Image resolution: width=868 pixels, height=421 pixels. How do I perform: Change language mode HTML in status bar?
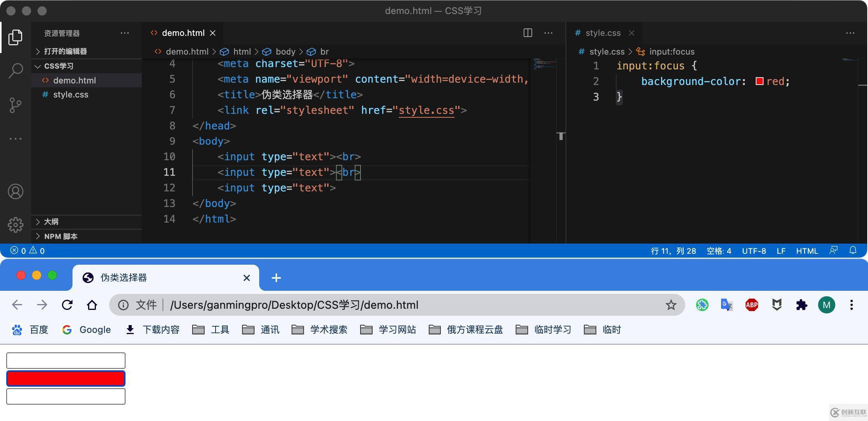click(x=807, y=251)
